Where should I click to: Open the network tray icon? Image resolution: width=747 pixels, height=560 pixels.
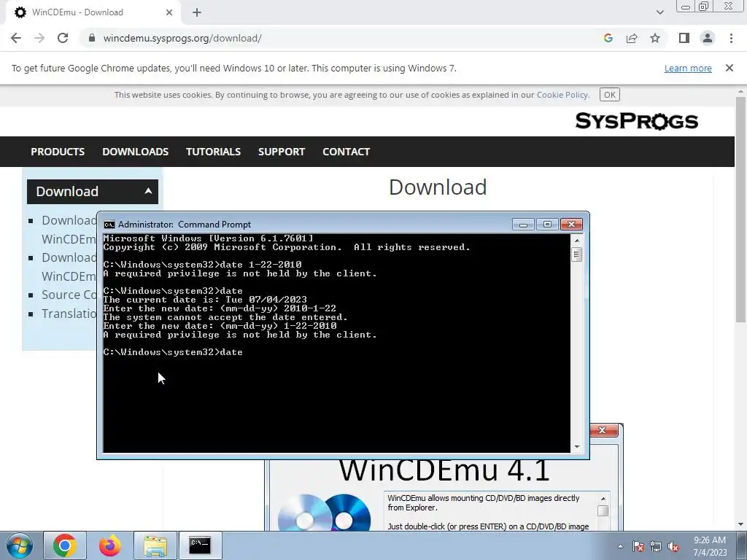click(656, 546)
